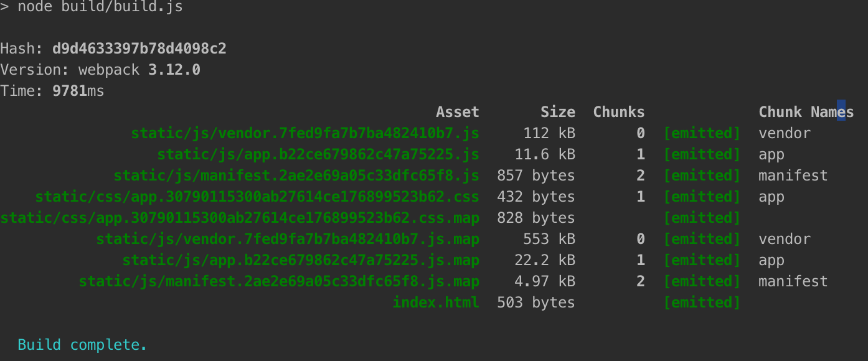Click the "node build/build.js" command line
The image size is (868, 361).
point(100,7)
